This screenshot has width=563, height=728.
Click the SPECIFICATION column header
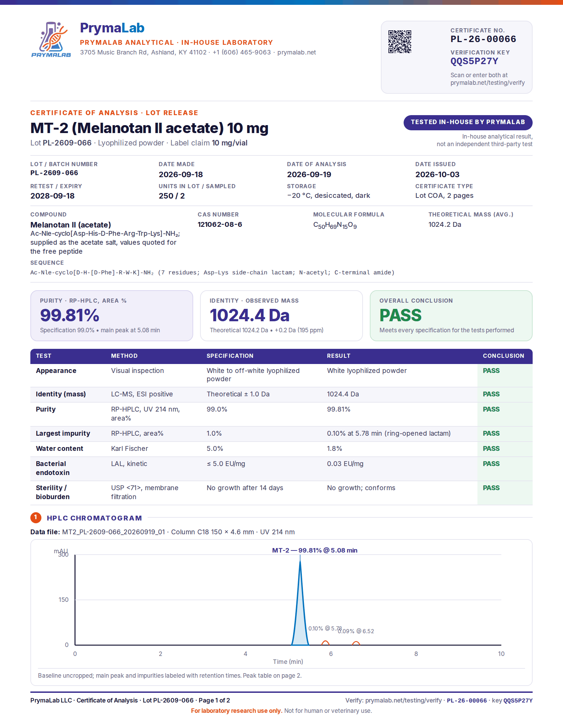(230, 356)
